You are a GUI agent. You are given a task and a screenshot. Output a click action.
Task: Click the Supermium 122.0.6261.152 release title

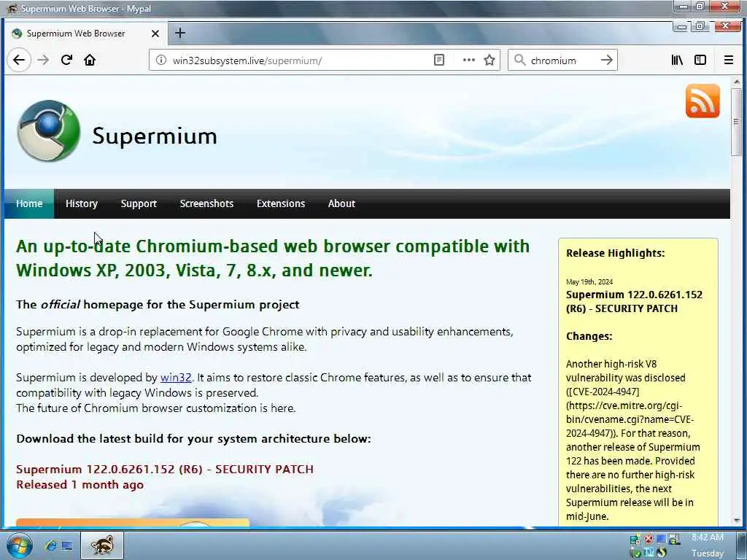165,469
